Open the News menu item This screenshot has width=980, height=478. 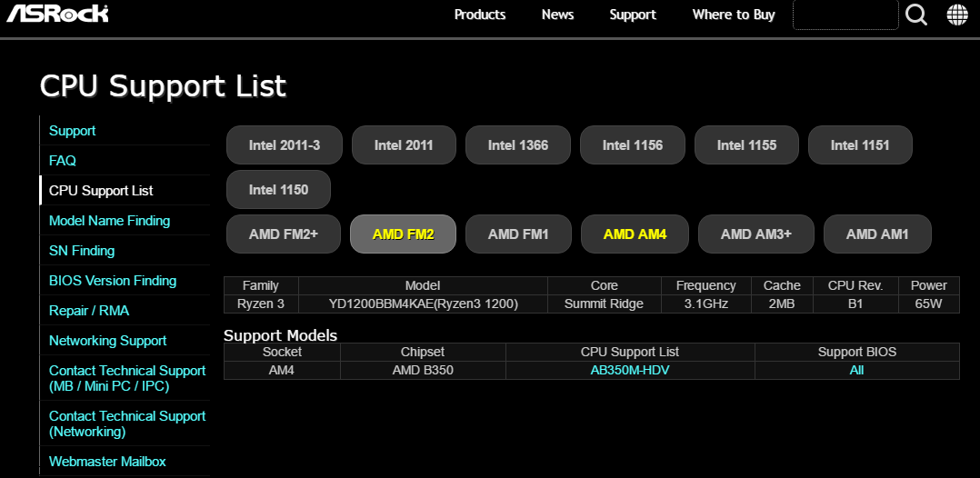click(x=557, y=15)
